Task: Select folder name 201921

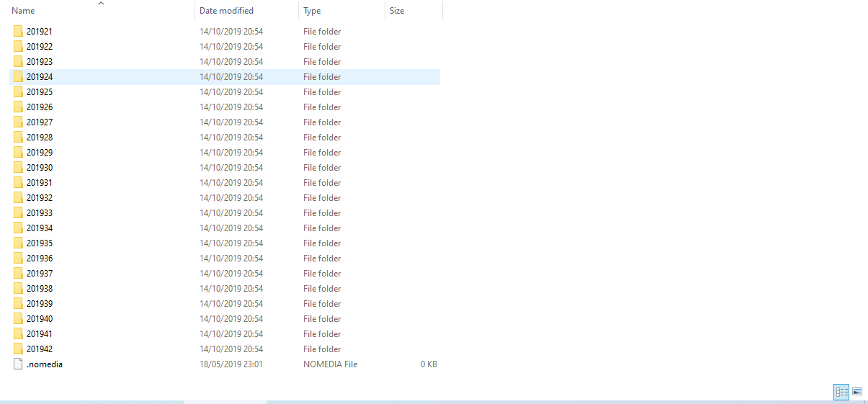Action: 40,32
